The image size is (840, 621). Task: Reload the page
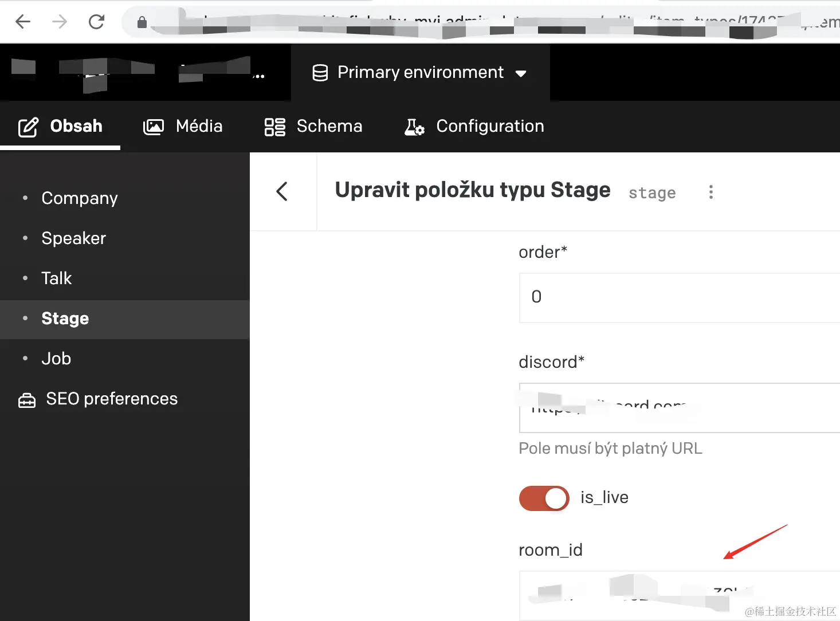pyautogui.click(x=96, y=22)
